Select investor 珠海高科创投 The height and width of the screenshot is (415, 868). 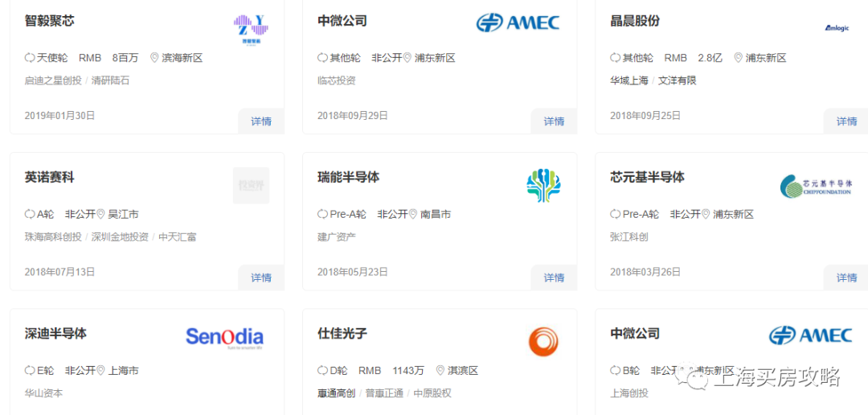point(52,237)
